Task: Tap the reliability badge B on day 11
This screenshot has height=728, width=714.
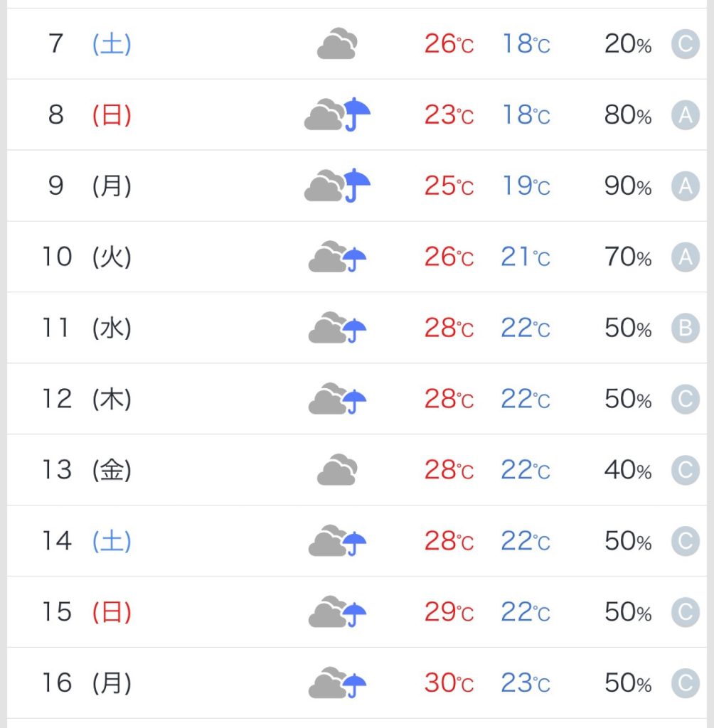Action: coord(686,328)
